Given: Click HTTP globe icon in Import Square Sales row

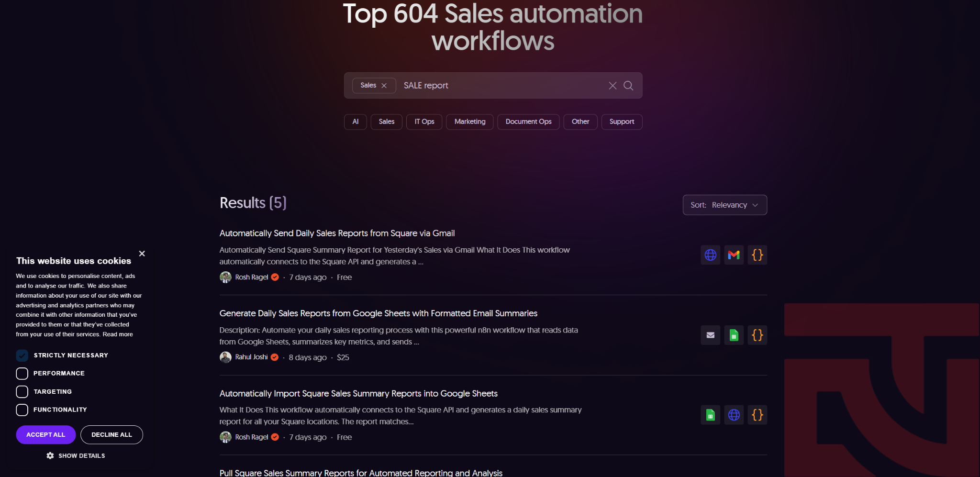Looking at the screenshot, I should click(x=734, y=415).
